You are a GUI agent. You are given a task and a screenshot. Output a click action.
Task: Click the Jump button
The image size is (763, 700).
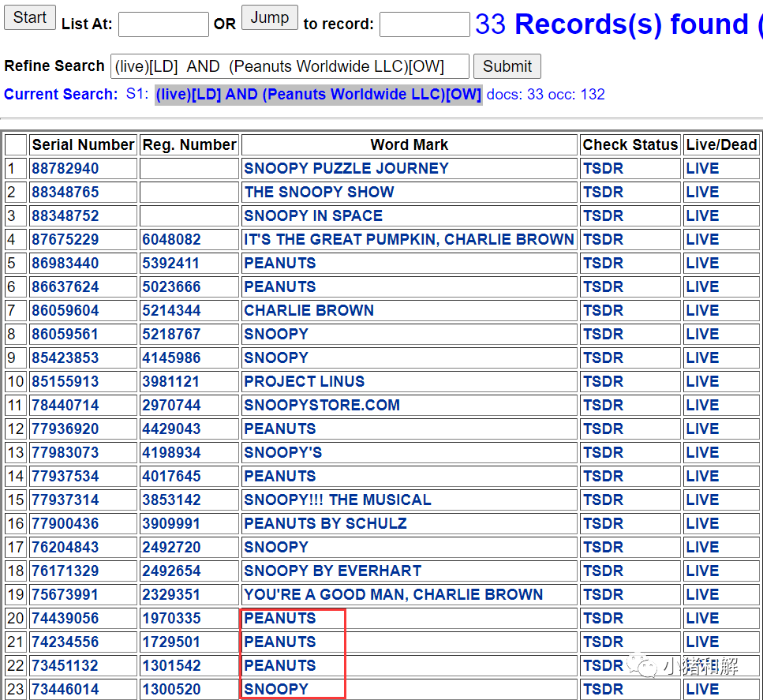pyautogui.click(x=270, y=17)
